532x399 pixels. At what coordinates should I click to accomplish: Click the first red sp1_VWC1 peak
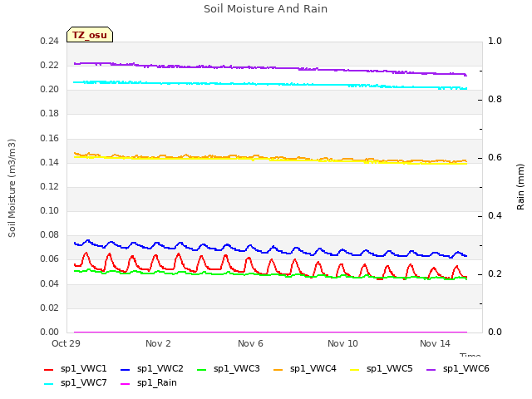point(86,253)
